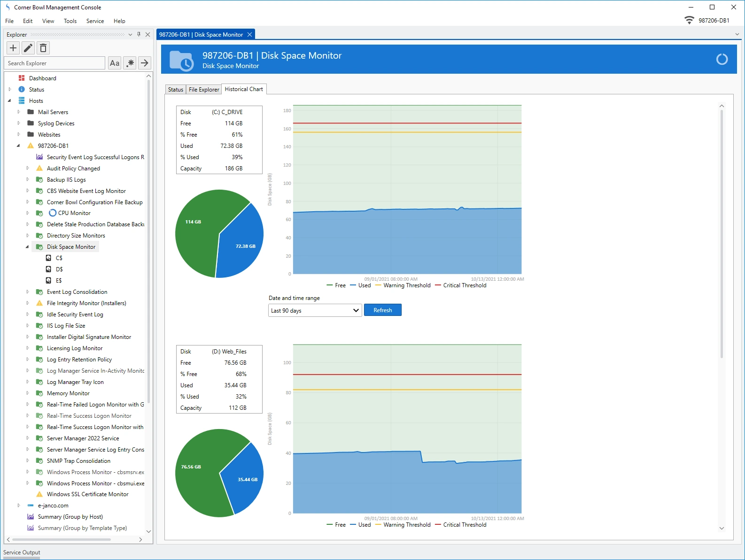The width and height of the screenshot is (745, 560).
Task: Close the Disk Space Monitor document tab
Action: click(250, 35)
